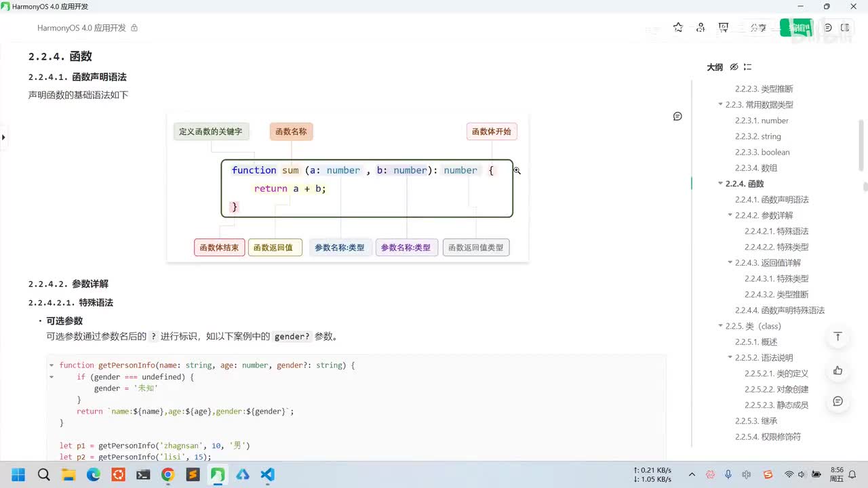
Task: Open Sublime Text from the taskbar
Action: (x=193, y=474)
